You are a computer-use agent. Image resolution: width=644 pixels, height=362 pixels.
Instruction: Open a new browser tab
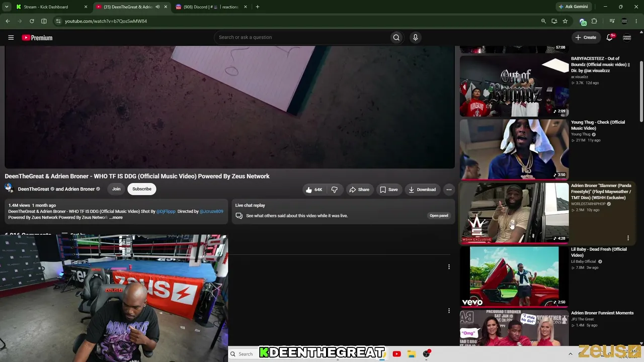point(258,7)
